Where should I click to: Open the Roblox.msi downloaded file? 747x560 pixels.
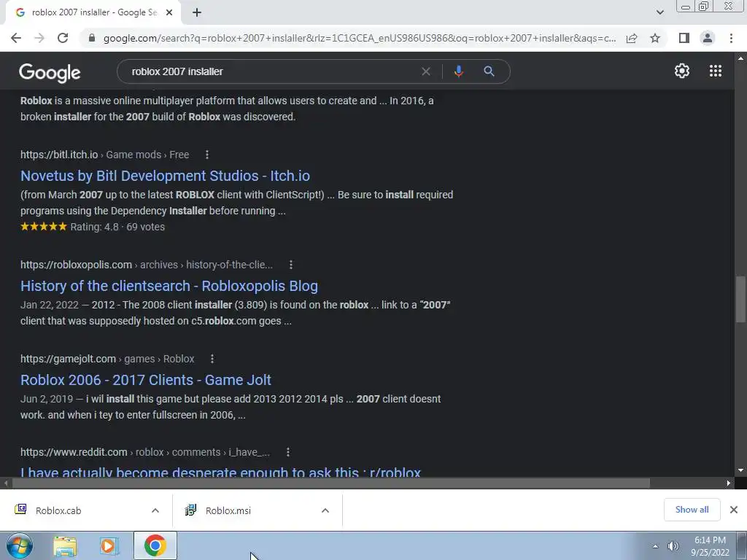(228, 510)
